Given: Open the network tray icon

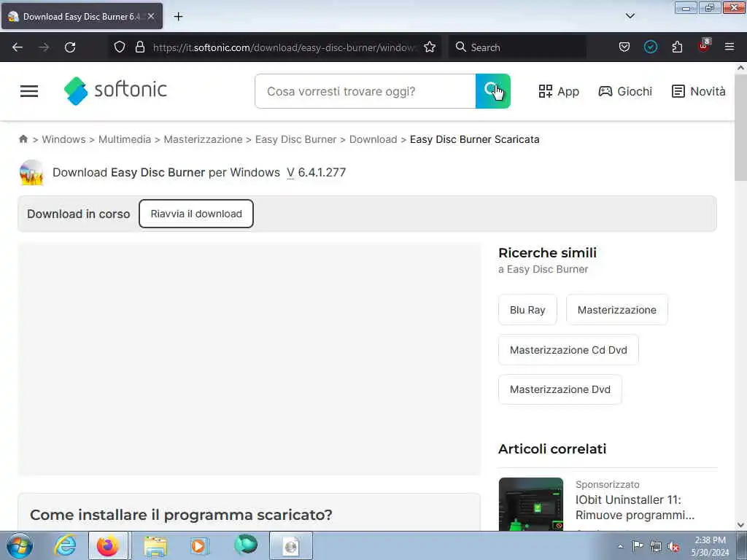Looking at the screenshot, I should [656, 547].
